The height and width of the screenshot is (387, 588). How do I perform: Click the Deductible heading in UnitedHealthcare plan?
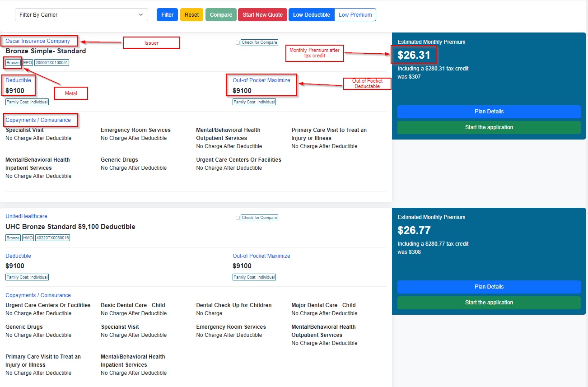pos(18,256)
